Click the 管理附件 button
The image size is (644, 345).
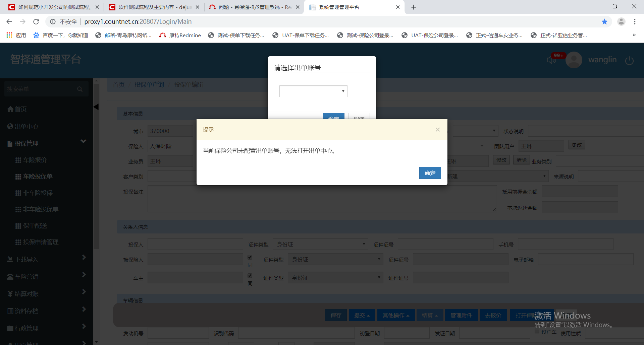(461, 315)
